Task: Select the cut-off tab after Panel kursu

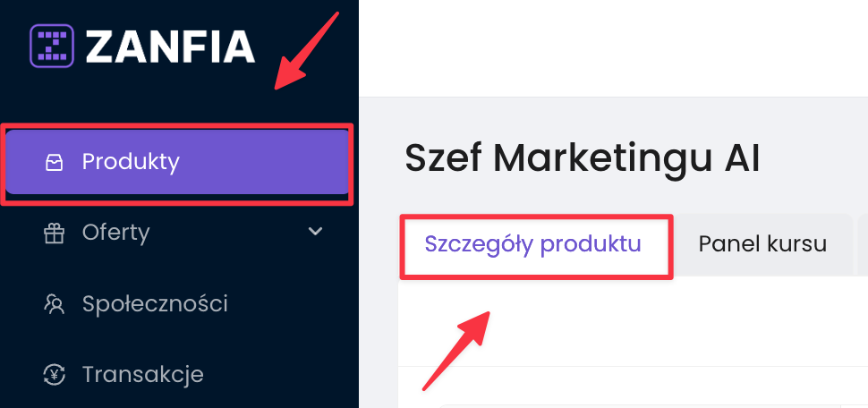Action: coord(863,244)
